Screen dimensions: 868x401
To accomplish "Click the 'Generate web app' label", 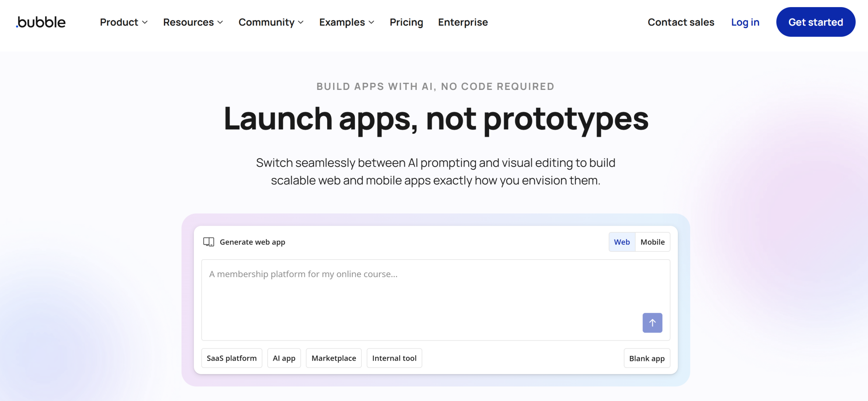I will 252,242.
